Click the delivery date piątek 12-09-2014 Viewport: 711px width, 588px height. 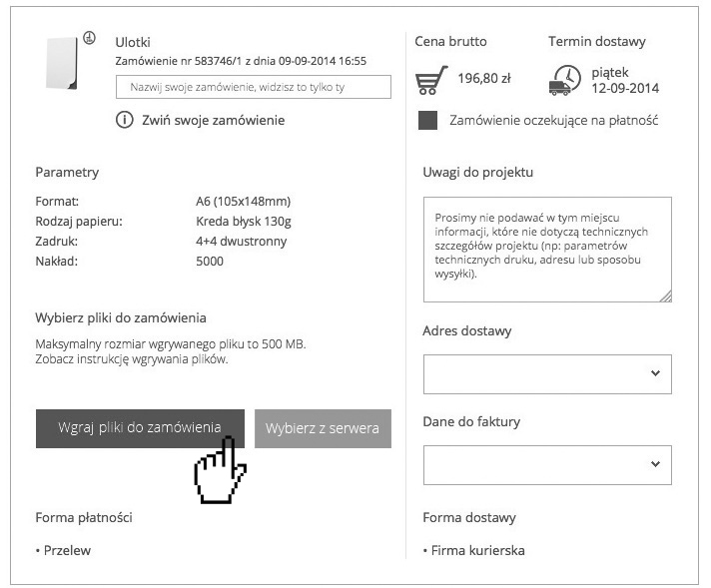point(624,80)
